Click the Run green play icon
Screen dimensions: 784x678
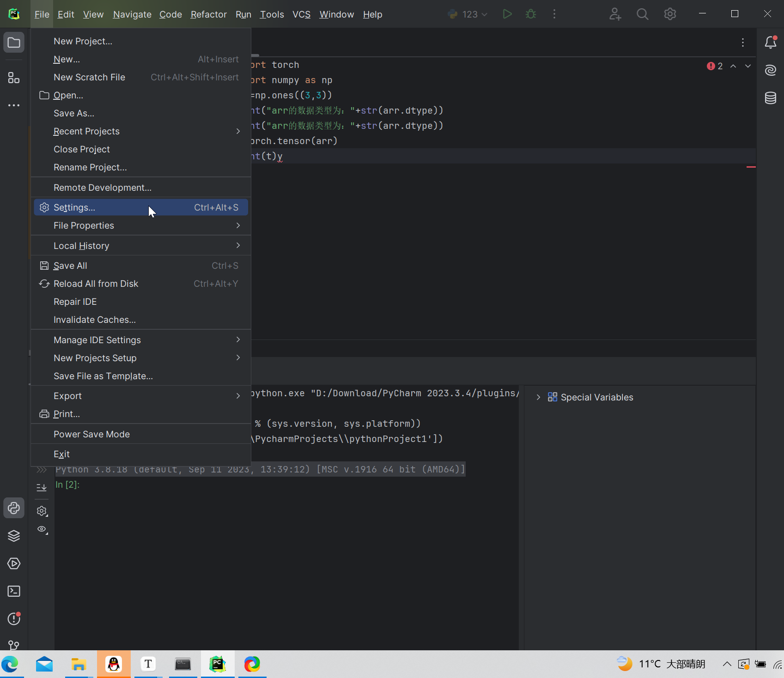tap(507, 14)
